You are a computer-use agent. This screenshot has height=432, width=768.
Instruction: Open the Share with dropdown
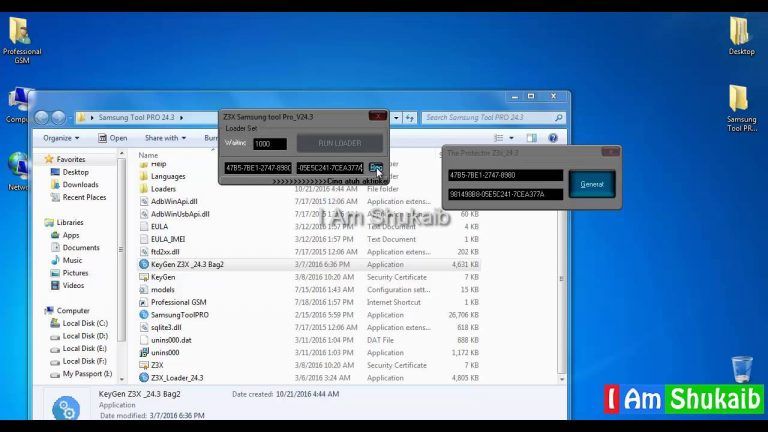point(165,138)
